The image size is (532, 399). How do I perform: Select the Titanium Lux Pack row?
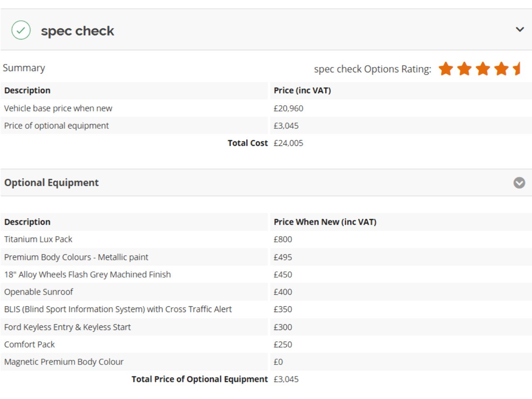point(38,239)
